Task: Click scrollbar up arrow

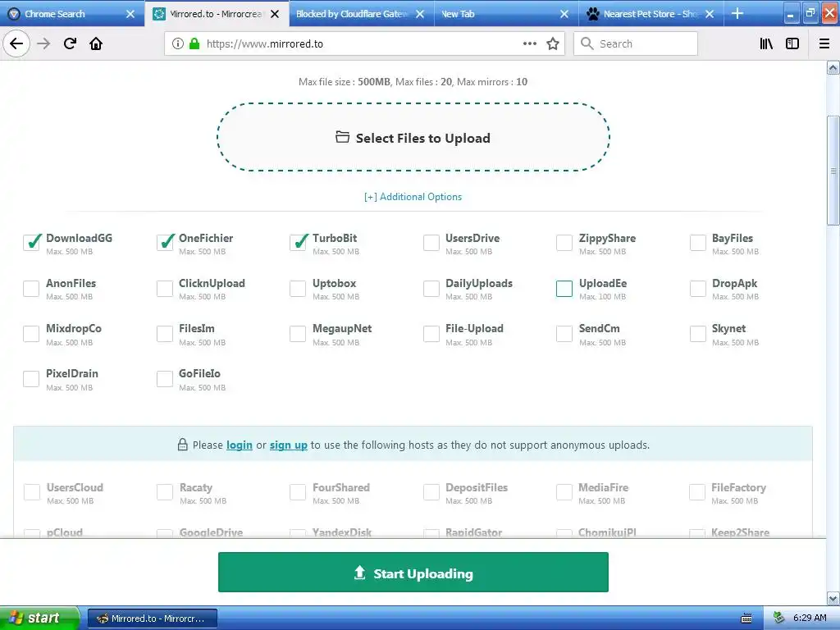Action: (833, 67)
